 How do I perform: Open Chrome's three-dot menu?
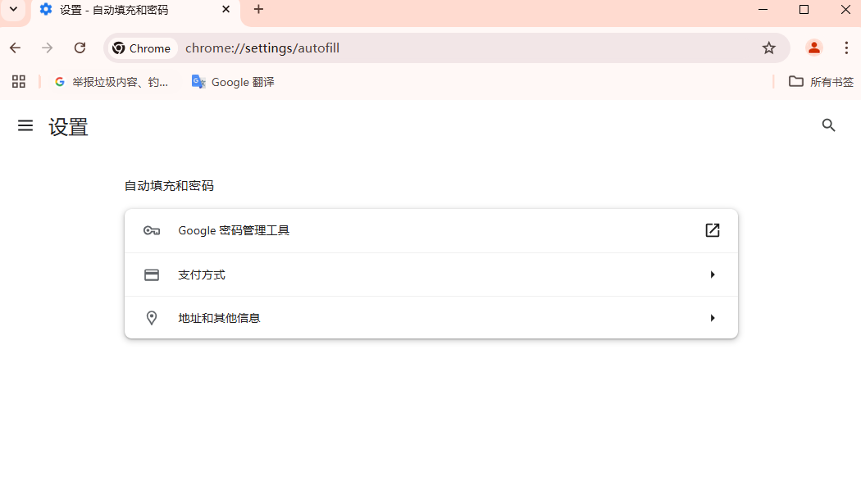coord(846,48)
